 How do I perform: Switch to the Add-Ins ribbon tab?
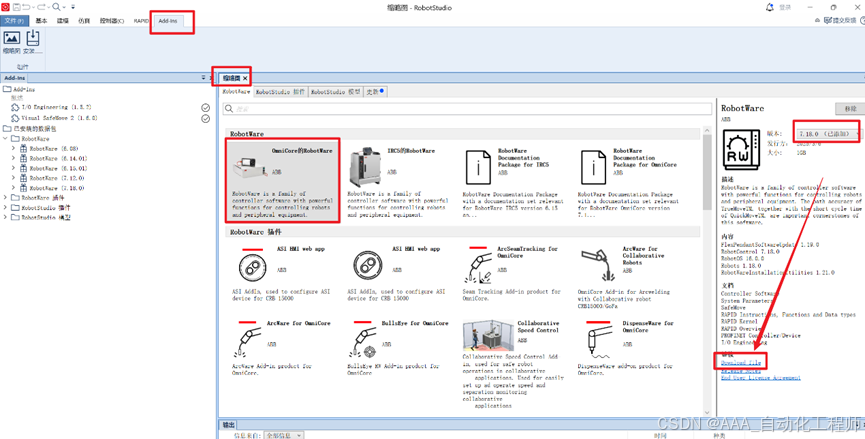click(168, 21)
